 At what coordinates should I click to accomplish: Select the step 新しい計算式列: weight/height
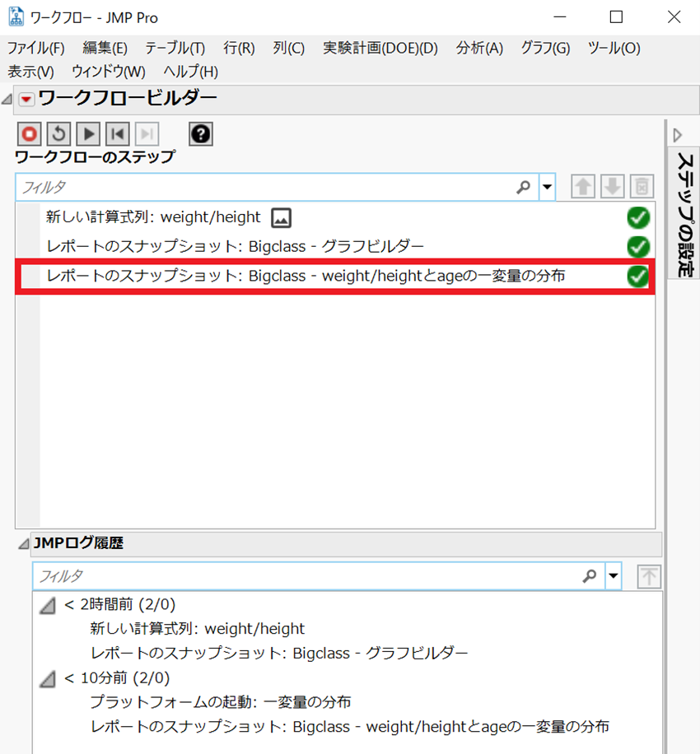click(153, 217)
